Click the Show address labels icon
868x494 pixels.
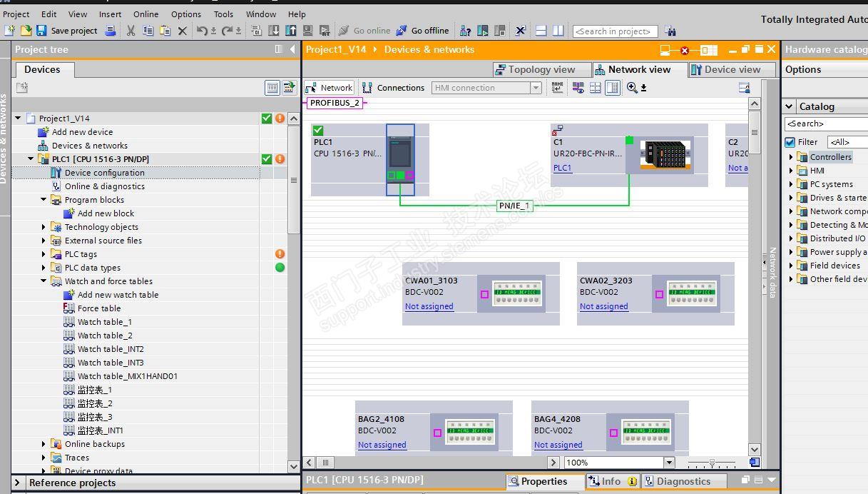(578, 88)
